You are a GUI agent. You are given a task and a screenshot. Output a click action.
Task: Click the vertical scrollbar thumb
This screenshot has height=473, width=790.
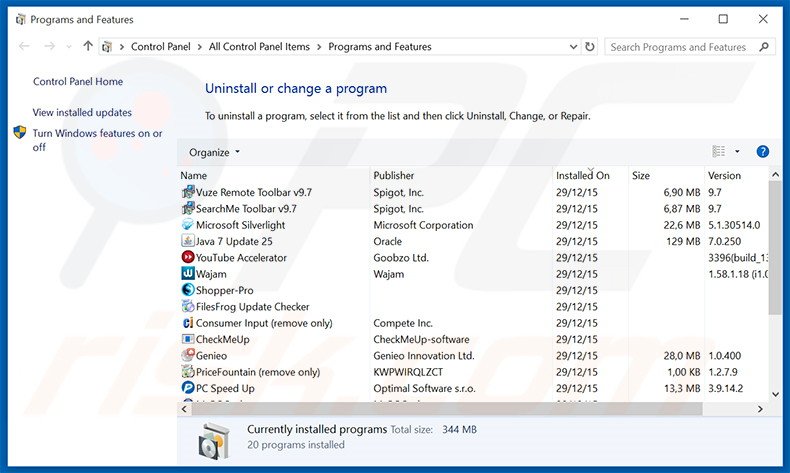click(x=775, y=247)
